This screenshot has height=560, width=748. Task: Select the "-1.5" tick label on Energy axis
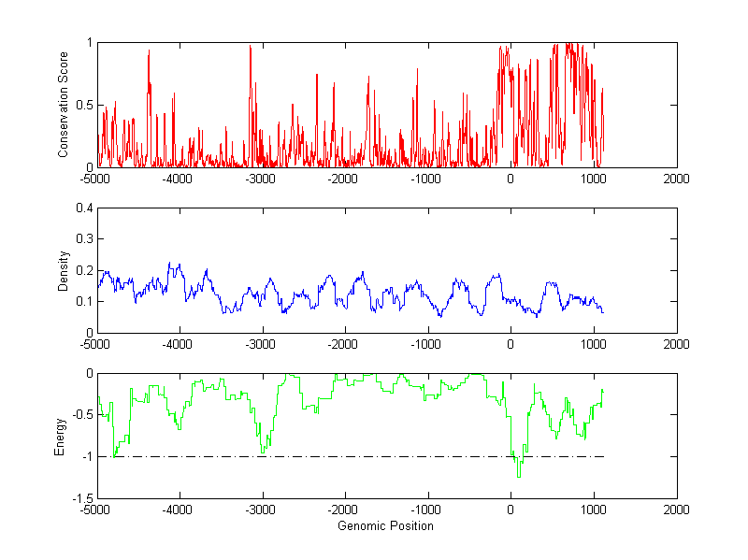[x=79, y=498]
